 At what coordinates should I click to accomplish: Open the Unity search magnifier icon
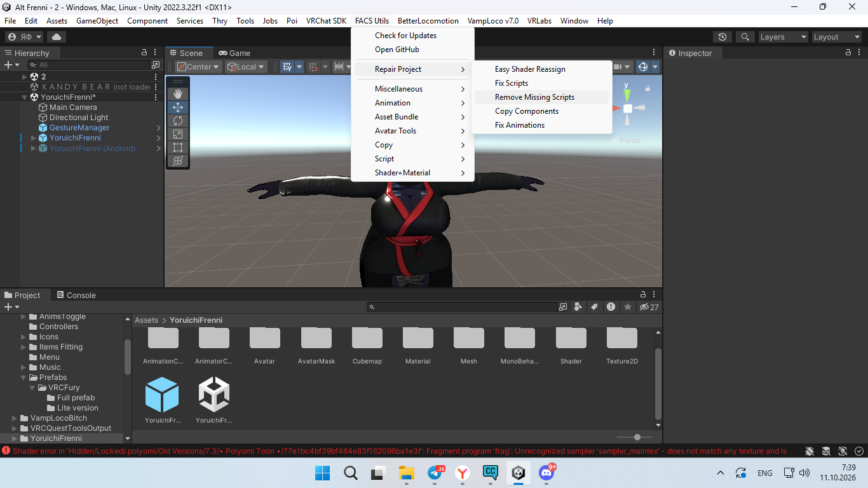coord(745,37)
